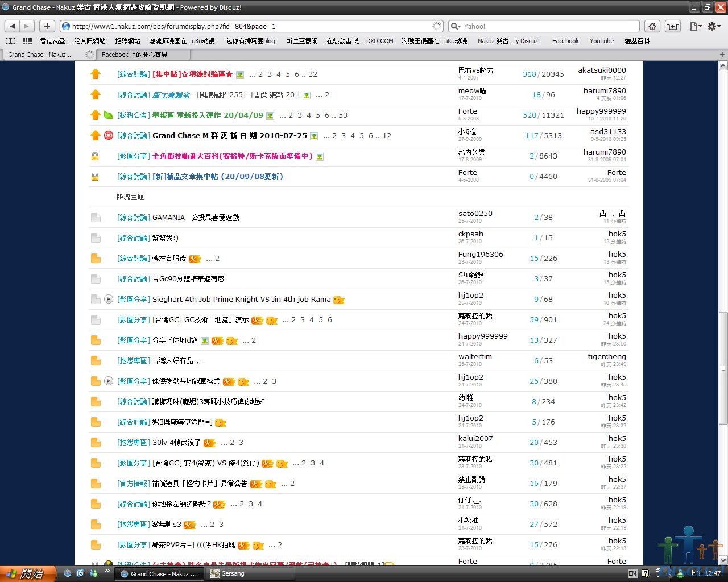Image resolution: width=728 pixels, height=582 pixels.
Task: Open author profile waltertim
Action: pos(475,357)
